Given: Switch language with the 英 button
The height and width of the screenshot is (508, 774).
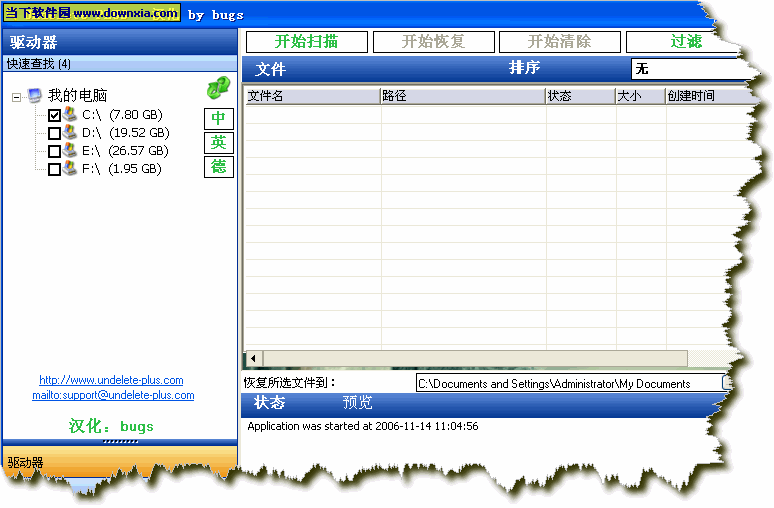Looking at the screenshot, I should tap(218, 142).
